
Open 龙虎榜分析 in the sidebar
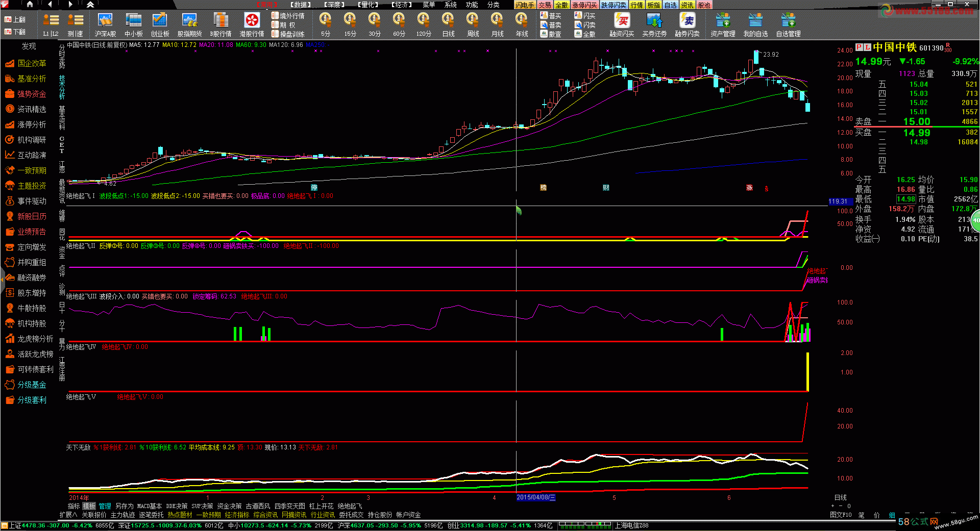[29, 339]
